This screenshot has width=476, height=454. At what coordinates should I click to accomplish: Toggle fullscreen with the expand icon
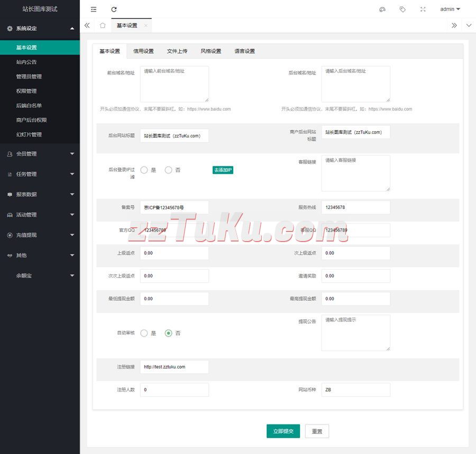click(423, 10)
